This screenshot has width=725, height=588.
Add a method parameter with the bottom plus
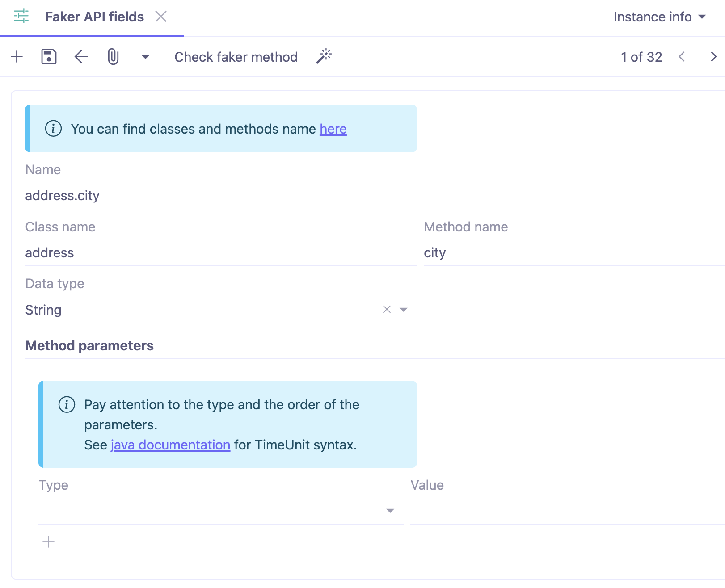coord(48,542)
